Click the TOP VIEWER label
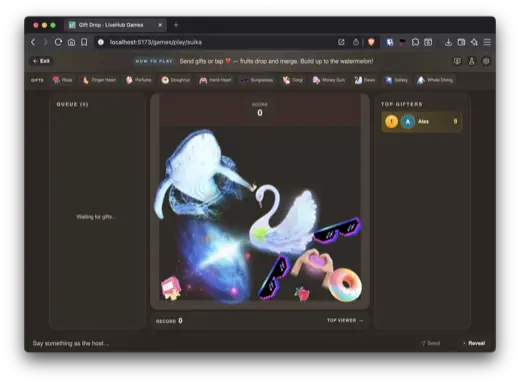Image resolution: width=520 pixels, height=384 pixels. pyautogui.click(x=341, y=320)
